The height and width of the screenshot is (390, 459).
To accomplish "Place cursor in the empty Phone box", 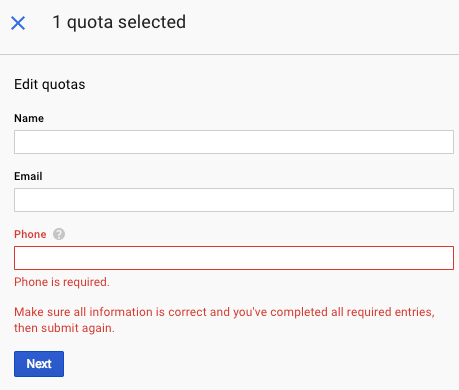I will [234, 258].
